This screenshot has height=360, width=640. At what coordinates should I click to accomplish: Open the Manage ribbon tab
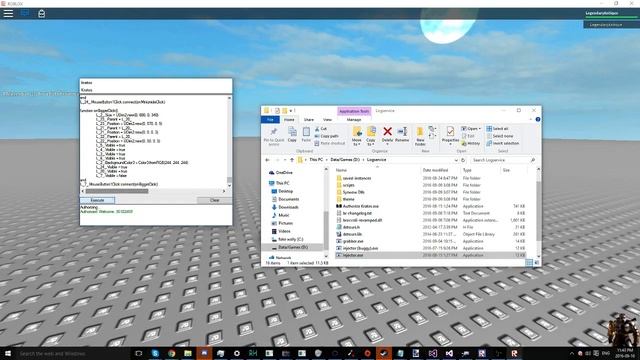click(x=354, y=120)
